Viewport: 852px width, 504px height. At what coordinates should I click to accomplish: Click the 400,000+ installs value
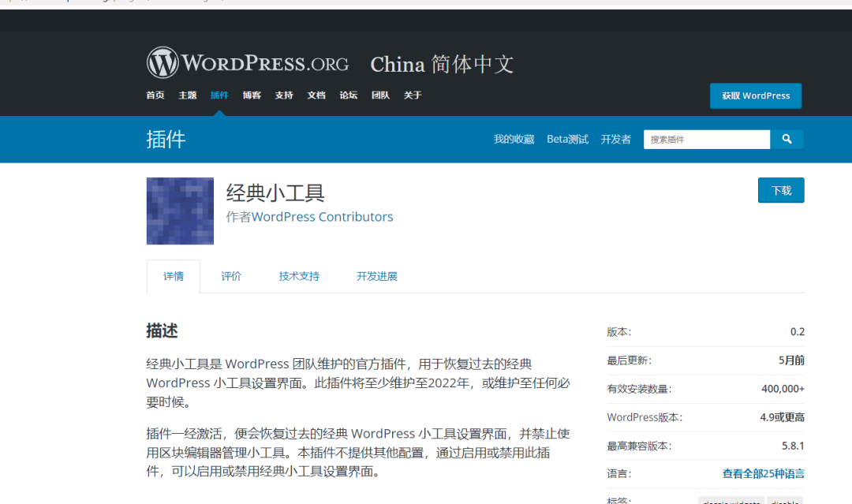coord(783,389)
